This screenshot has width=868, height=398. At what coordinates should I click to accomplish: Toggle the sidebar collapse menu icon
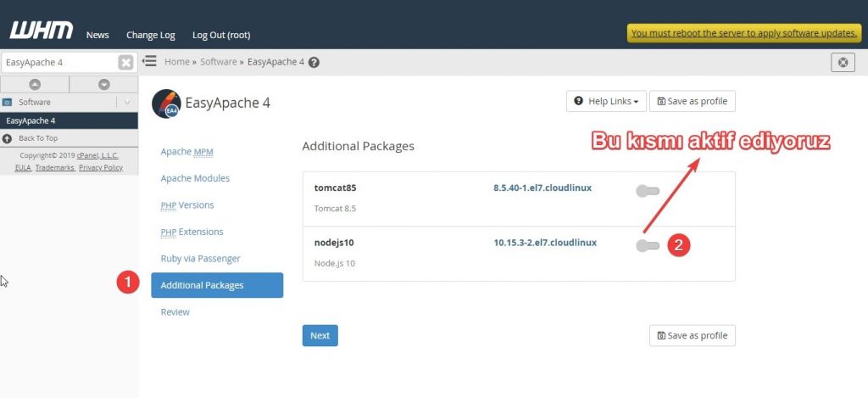tap(149, 61)
